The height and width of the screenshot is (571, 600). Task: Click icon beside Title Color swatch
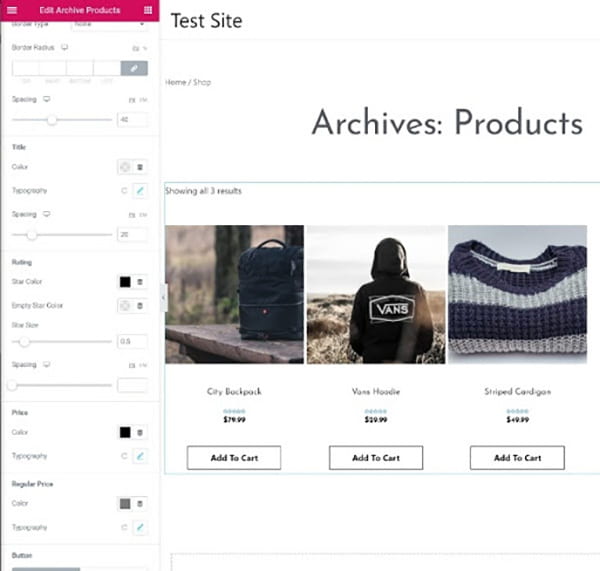point(140,167)
